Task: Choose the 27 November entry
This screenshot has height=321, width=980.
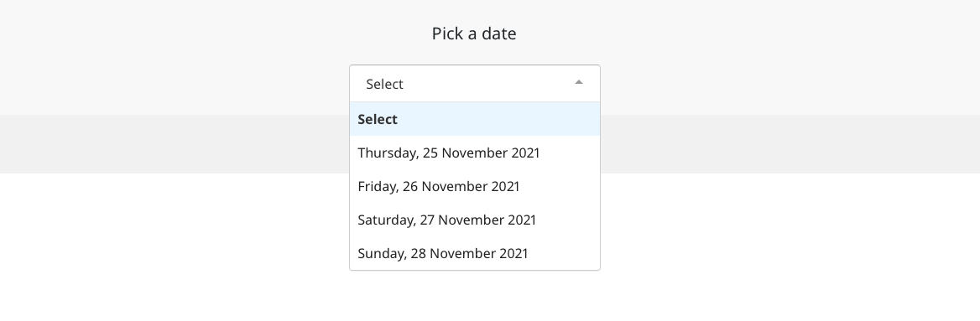Action: click(x=474, y=220)
